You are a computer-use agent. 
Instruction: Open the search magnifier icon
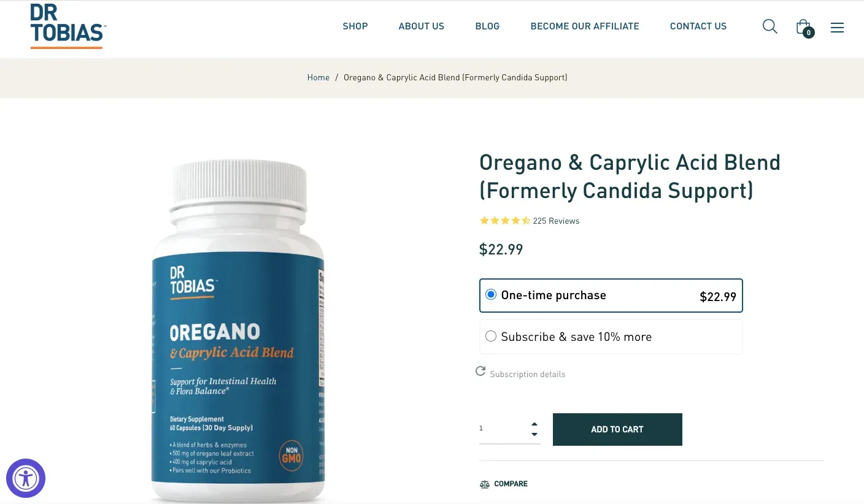coord(769,26)
